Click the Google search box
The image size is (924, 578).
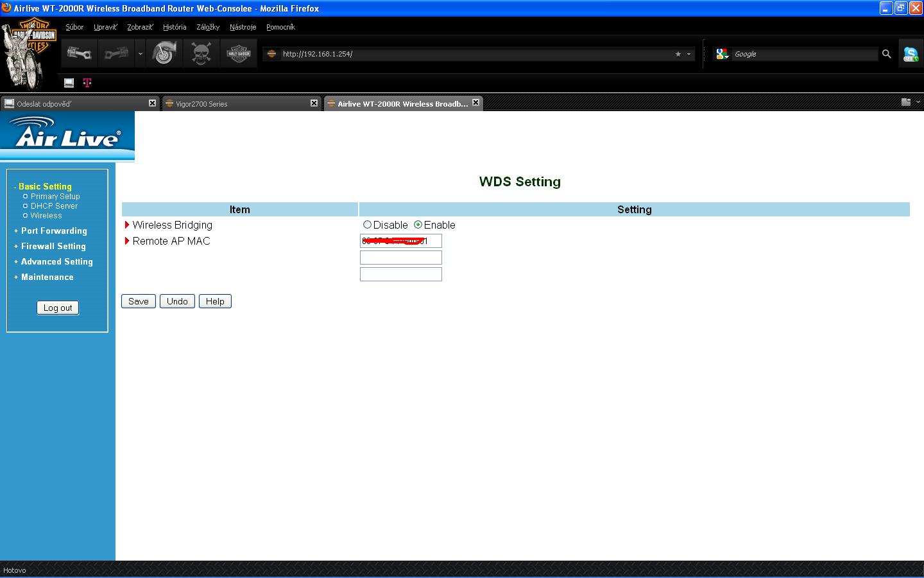click(x=805, y=54)
